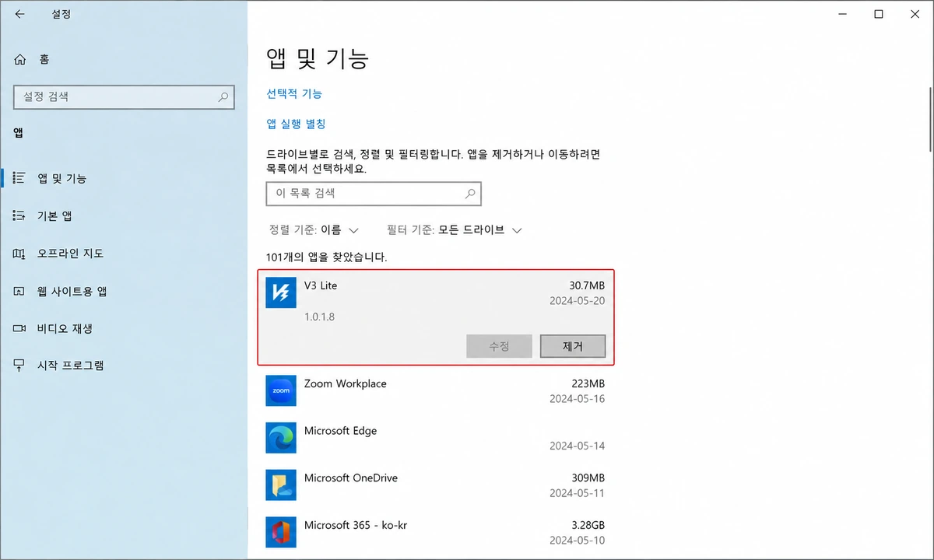This screenshot has width=934, height=560.
Task: Click the 223MB size of Zoom Workplace
Action: coord(588,383)
